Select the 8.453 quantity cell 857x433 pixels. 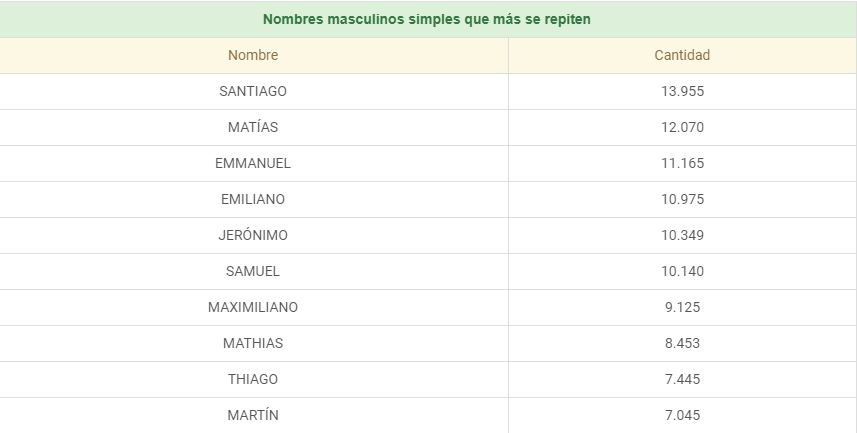[x=682, y=343]
